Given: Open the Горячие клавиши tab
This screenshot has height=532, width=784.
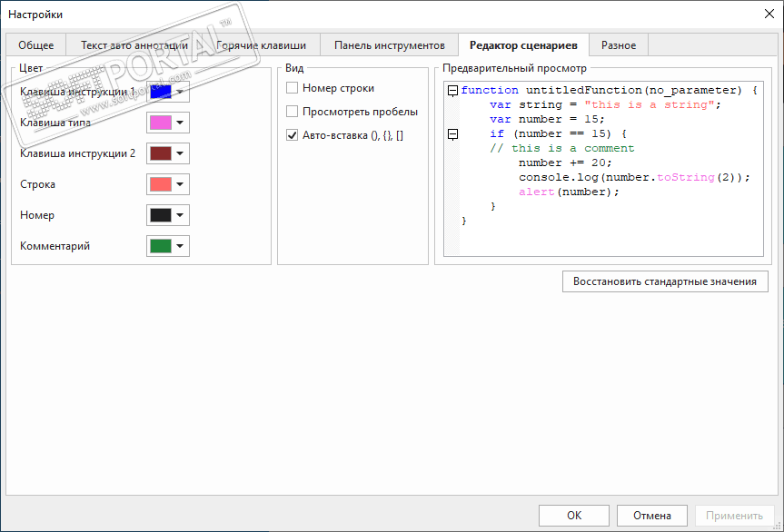Looking at the screenshot, I should 262,45.
